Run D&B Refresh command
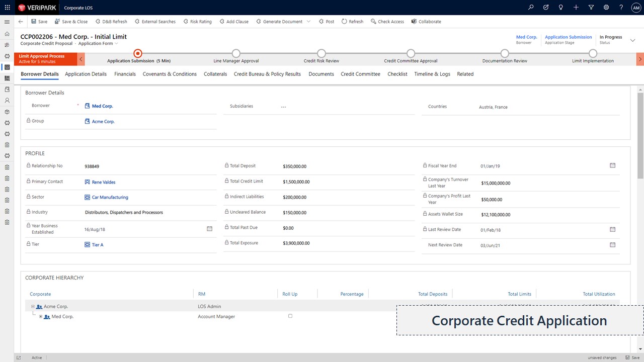Viewport: 644px width, 362px height. tap(111, 22)
